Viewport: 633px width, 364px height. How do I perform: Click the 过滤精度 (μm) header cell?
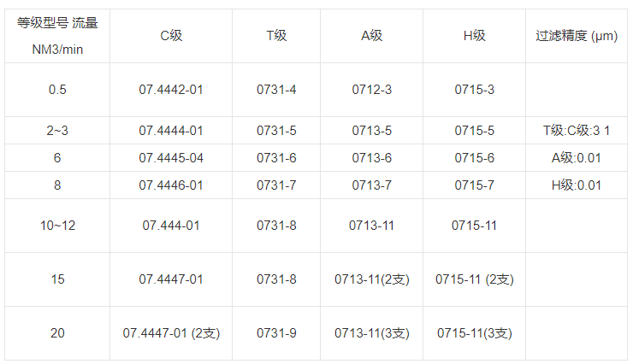coord(577,36)
